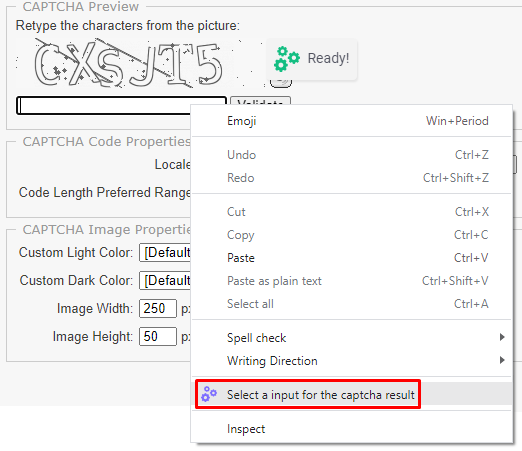Click the Image Height field showing 50
The width and height of the screenshot is (522, 451).
(158, 336)
